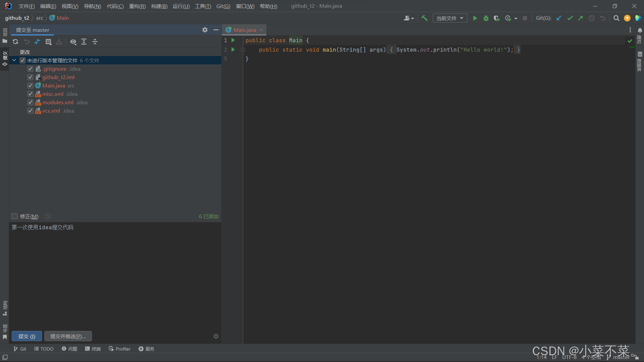Collapse the unversioned files tree node
Viewport: 644px width, 362px height.
(x=14, y=60)
